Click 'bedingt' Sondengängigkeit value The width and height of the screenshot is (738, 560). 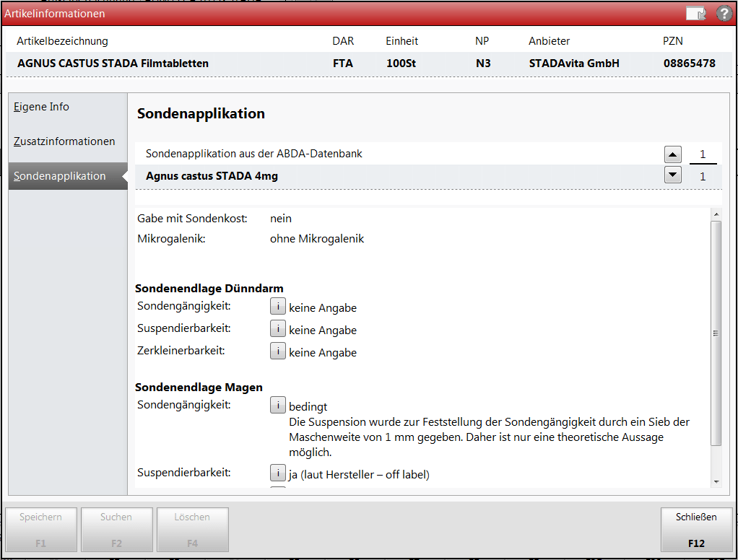[308, 407]
